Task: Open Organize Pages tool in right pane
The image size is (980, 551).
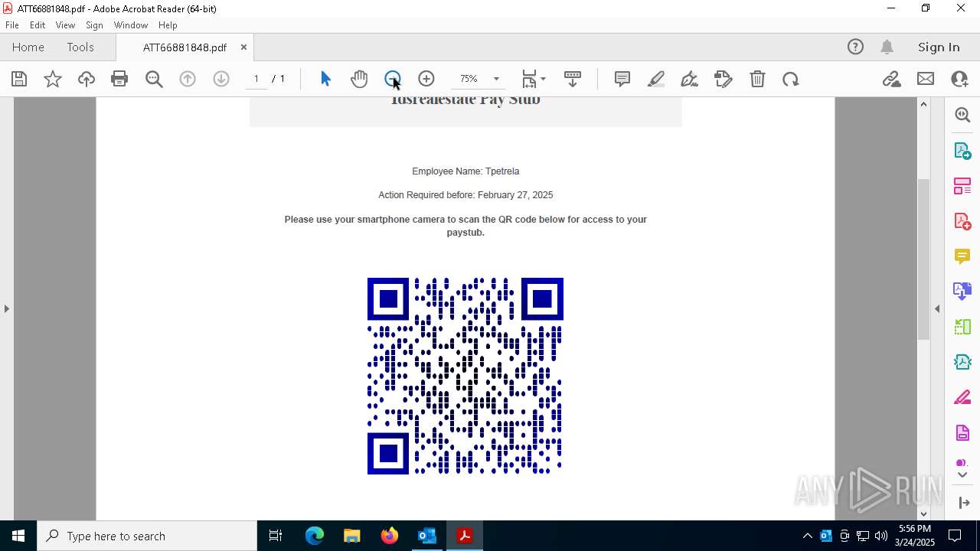Action: click(x=962, y=185)
